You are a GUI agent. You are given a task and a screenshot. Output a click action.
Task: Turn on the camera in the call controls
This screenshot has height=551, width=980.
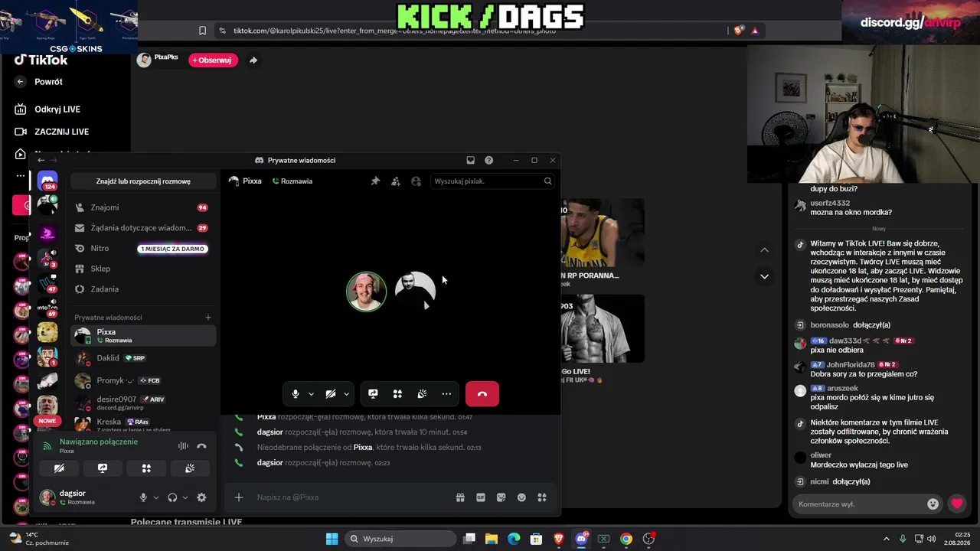tap(331, 394)
